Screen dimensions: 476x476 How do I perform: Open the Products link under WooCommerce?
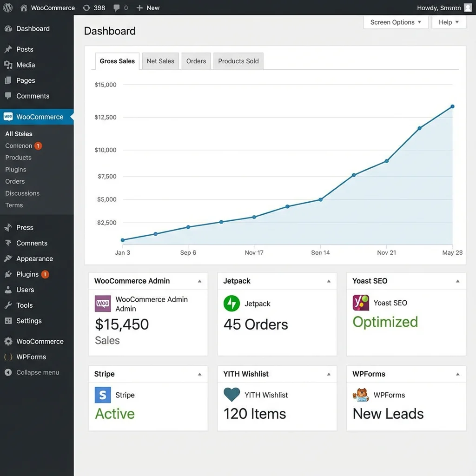18,157
